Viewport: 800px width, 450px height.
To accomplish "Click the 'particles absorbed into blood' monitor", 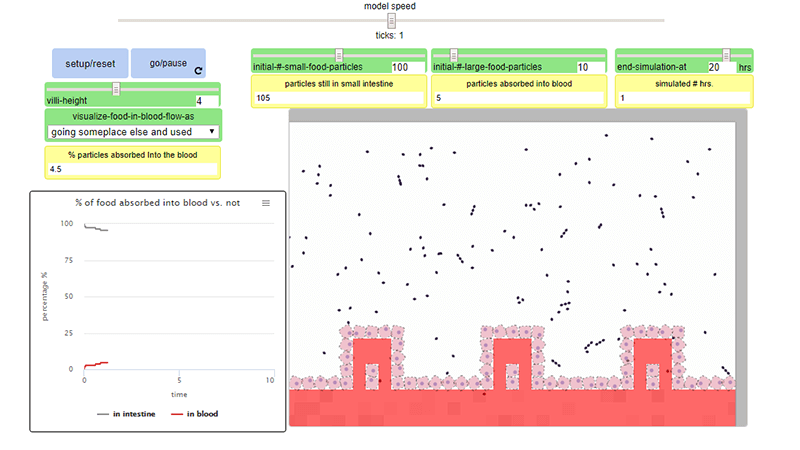I will pos(519,91).
